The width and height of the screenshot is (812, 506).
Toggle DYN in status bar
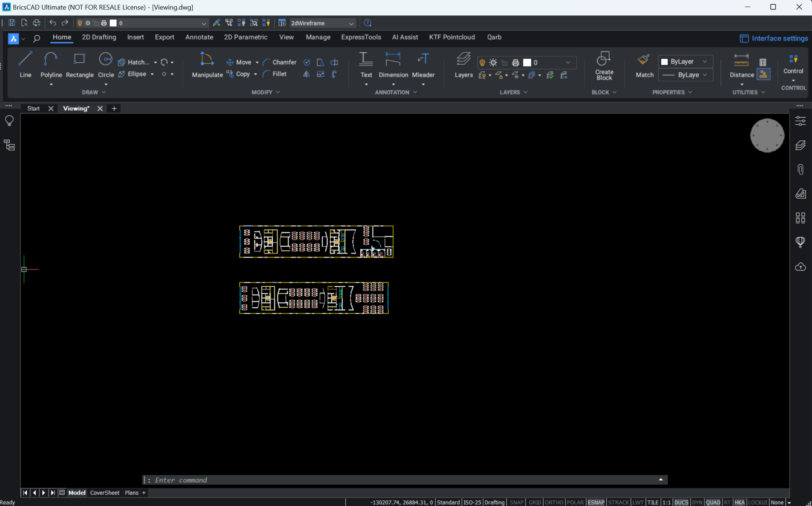tap(697, 502)
